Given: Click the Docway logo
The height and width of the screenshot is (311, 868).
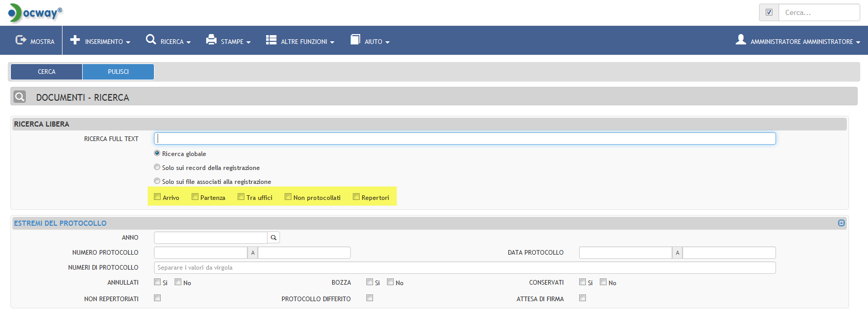Looking at the screenshot, I should (35, 13).
